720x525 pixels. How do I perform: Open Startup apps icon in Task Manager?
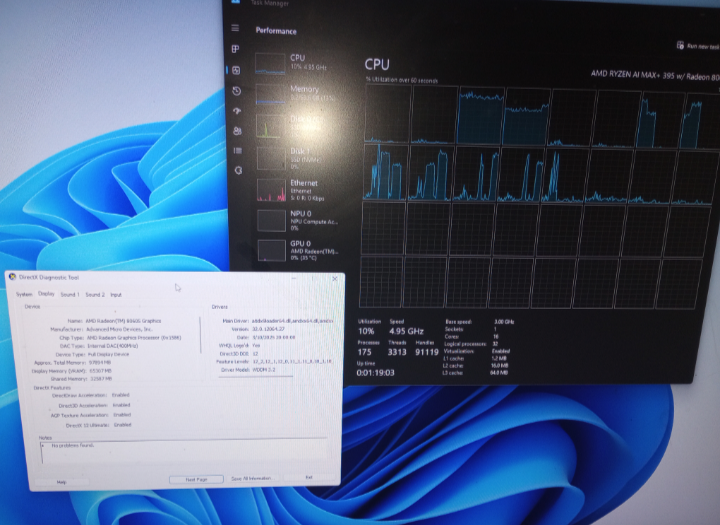tap(237, 111)
